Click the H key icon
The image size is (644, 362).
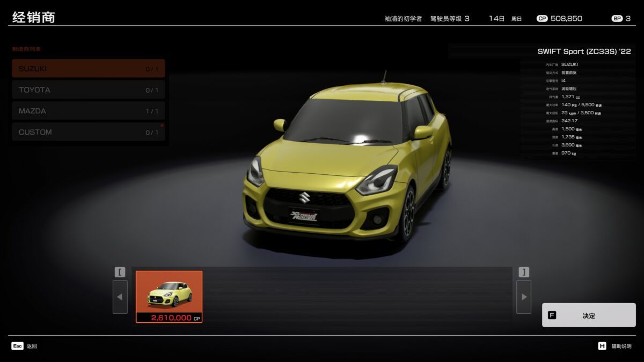point(602,346)
